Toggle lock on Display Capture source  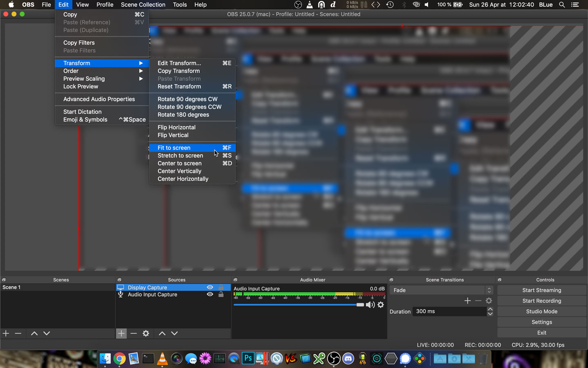click(x=221, y=287)
